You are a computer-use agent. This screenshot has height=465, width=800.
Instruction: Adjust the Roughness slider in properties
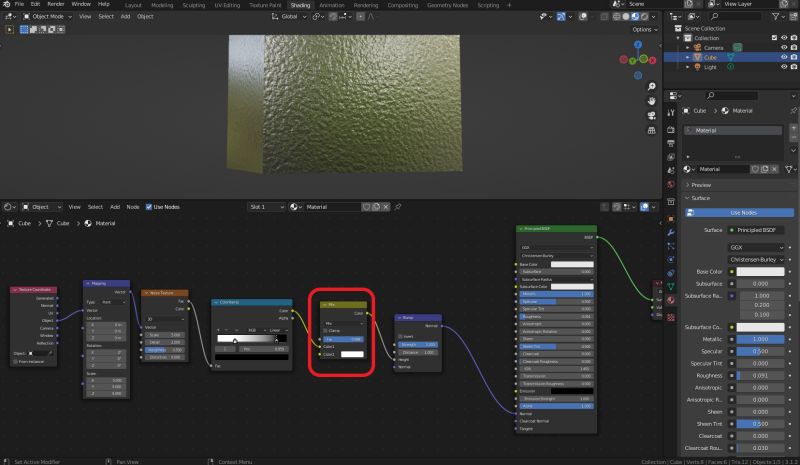pyautogui.click(x=760, y=376)
